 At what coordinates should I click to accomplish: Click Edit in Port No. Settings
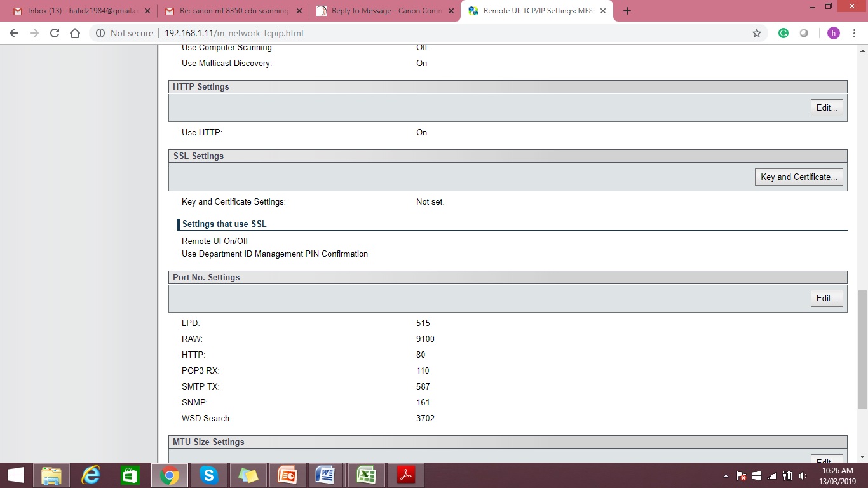click(x=827, y=298)
